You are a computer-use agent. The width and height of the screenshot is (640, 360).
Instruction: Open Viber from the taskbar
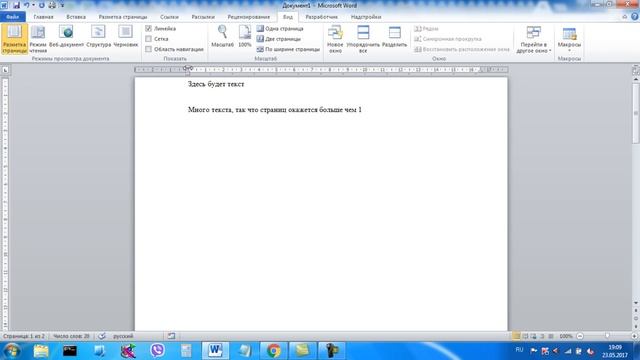coord(157,351)
